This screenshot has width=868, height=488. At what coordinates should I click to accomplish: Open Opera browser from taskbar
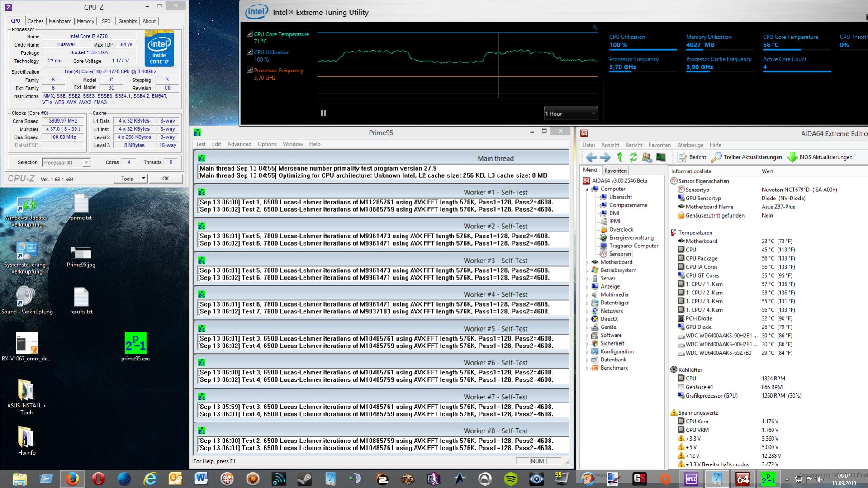(x=98, y=479)
